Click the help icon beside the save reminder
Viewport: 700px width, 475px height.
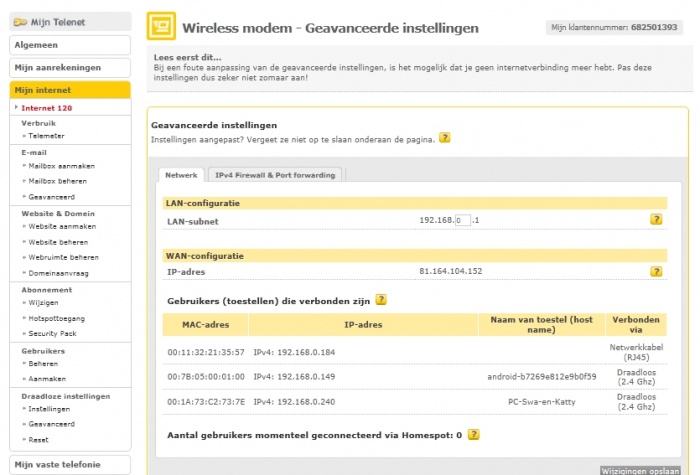pyautogui.click(x=445, y=138)
